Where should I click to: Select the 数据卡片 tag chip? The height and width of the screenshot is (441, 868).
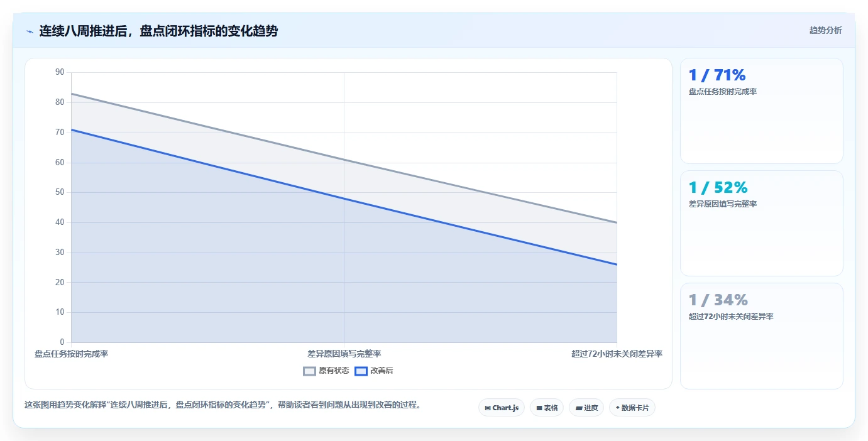(x=632, y=408)
